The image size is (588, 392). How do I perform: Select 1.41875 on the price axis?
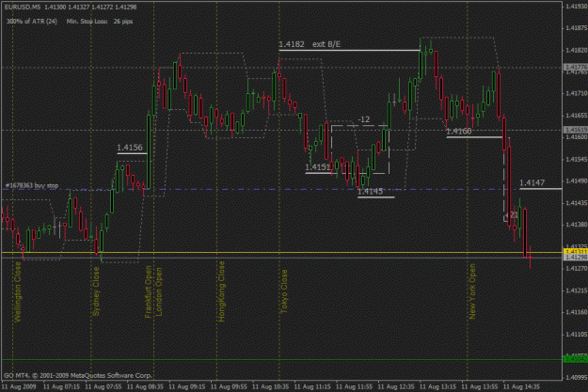point(577,28)
